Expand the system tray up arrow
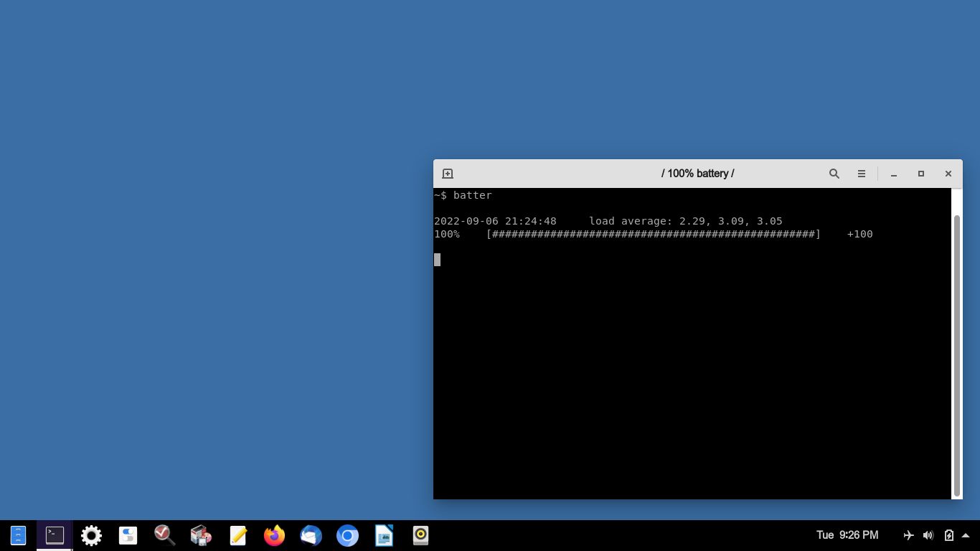Screen dimensions: 980x551 click(966, 535)
